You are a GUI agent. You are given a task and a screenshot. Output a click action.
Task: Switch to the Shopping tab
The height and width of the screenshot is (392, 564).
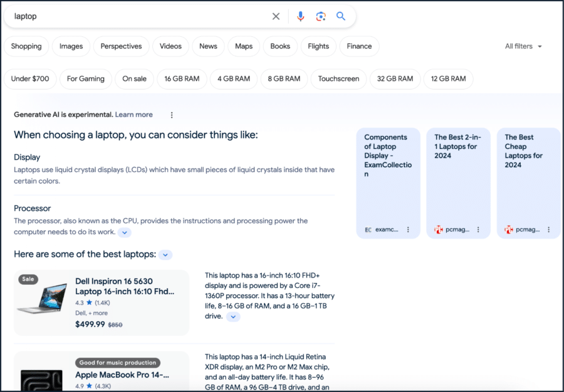click(x=26, y=46)
